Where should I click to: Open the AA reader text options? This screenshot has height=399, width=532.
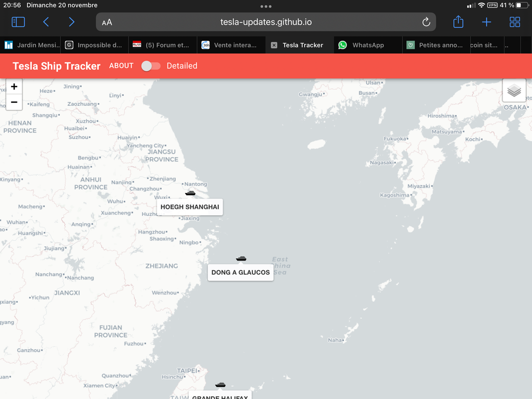point(107,22)
